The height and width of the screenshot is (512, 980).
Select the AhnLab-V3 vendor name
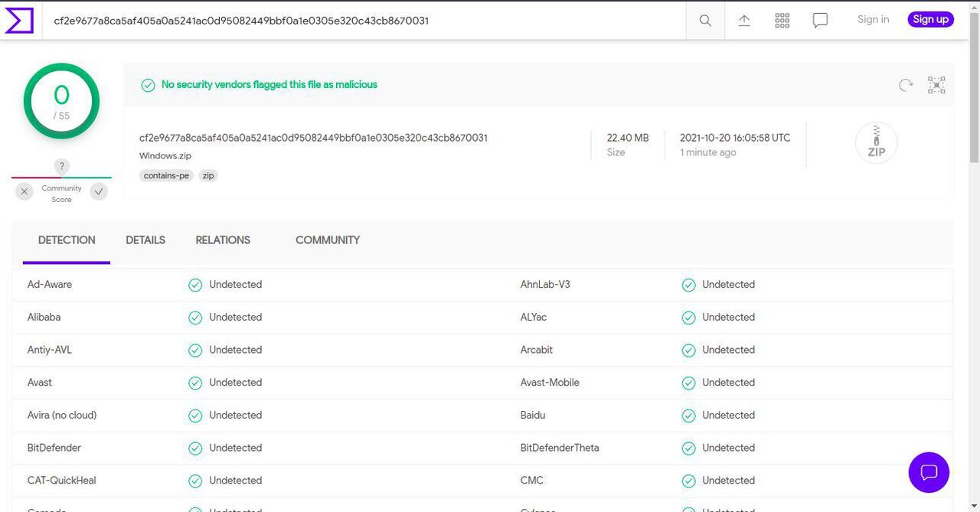545,285
